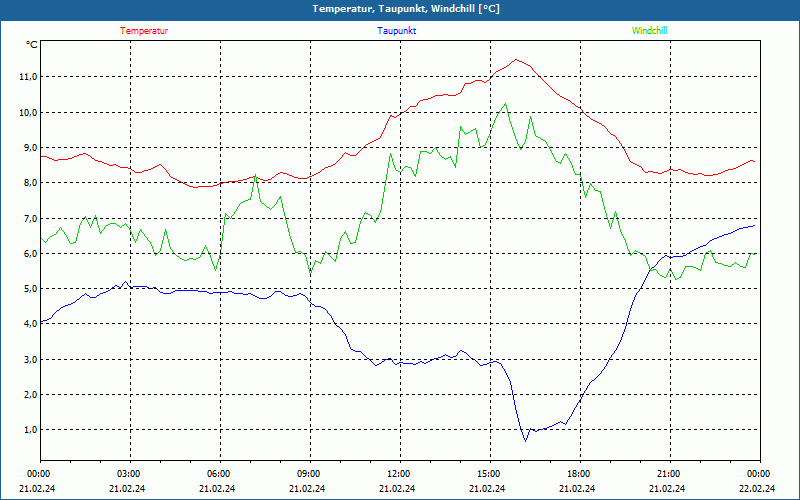This screenshot has height=500, width=800.
Task: Click the 6,0 y-axis value
Action: coord(30,254)
